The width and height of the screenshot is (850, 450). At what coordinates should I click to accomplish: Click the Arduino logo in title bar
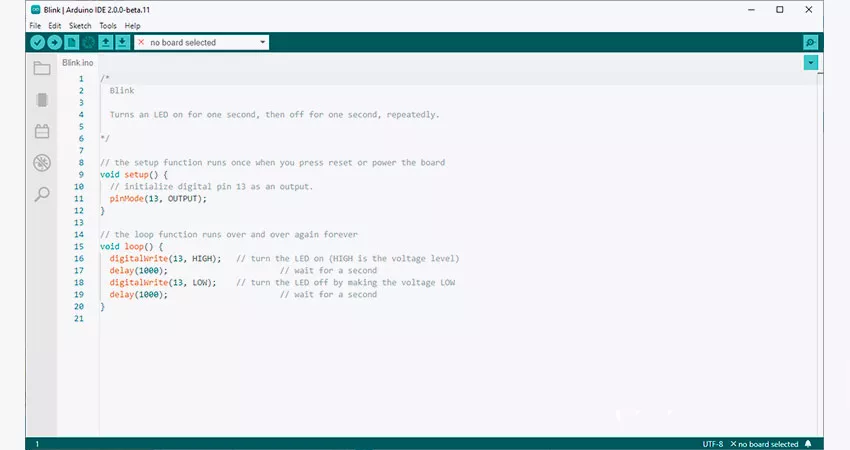(x=35, y=10)
